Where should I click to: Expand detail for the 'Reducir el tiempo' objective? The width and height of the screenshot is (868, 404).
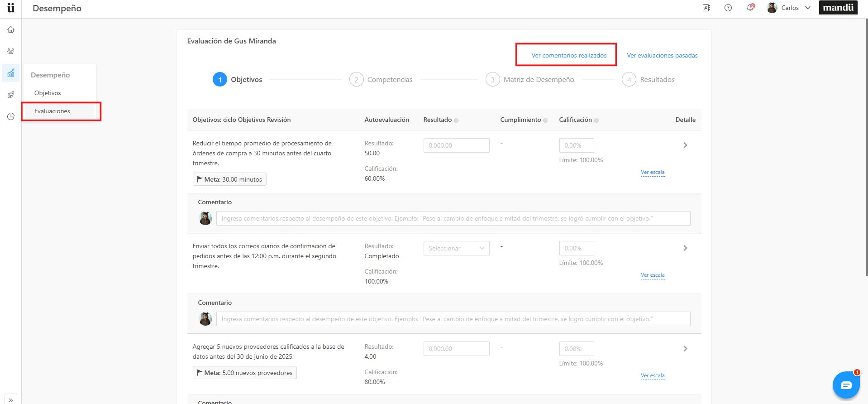(685, 145)
